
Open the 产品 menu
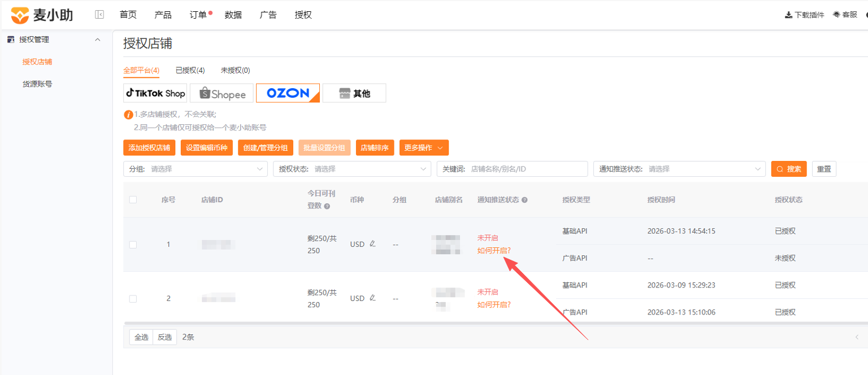163,15
